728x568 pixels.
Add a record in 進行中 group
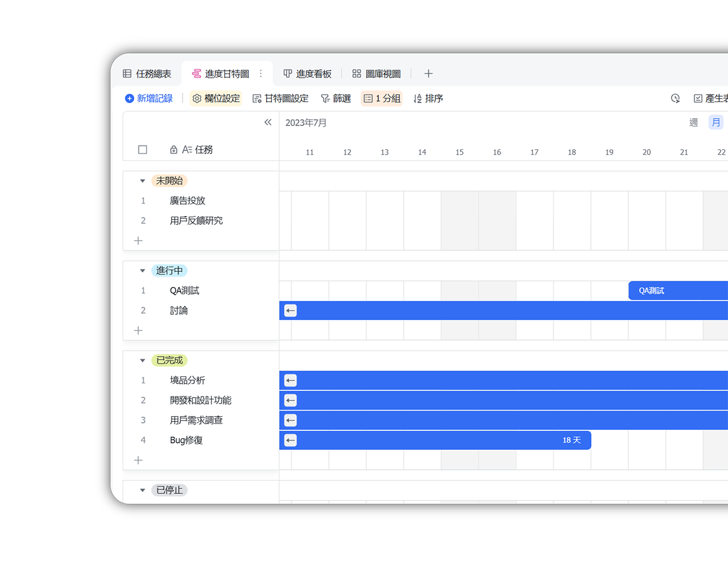click(138, 331)
